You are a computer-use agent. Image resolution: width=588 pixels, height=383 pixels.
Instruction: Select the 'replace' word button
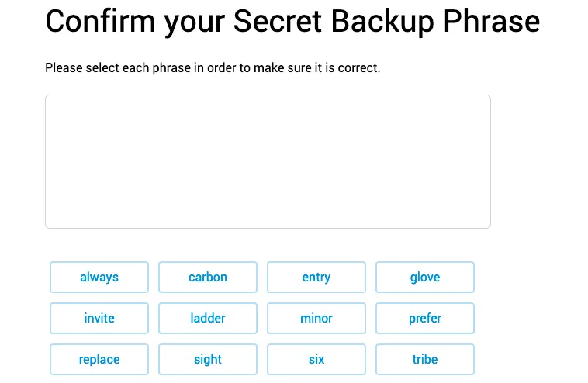point(99,359)
